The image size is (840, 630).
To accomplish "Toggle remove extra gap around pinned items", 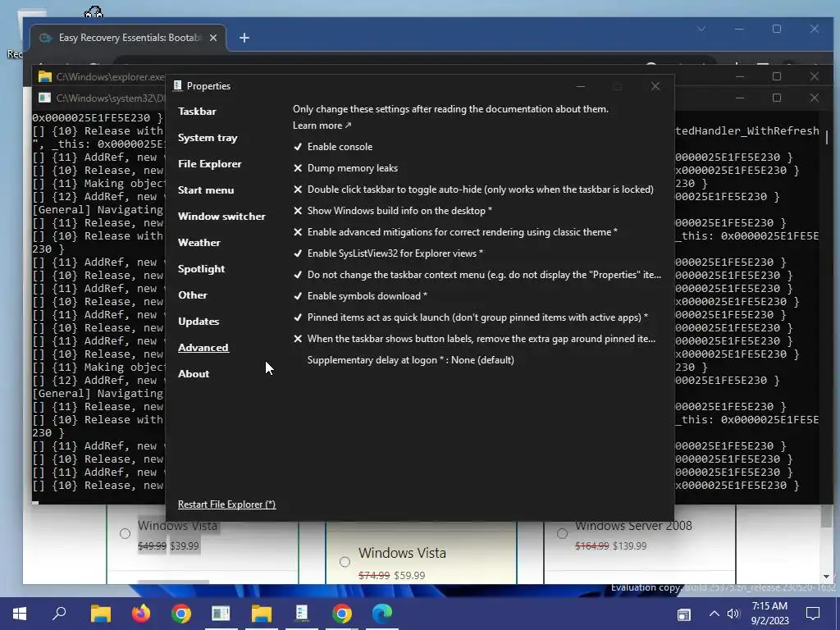I will [x=475, y=339].
